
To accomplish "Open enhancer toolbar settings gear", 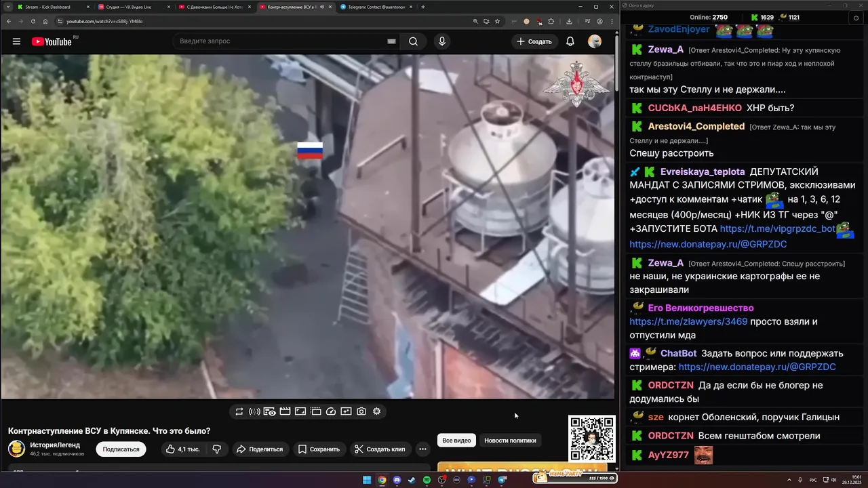I will click(x=377, y=411).
